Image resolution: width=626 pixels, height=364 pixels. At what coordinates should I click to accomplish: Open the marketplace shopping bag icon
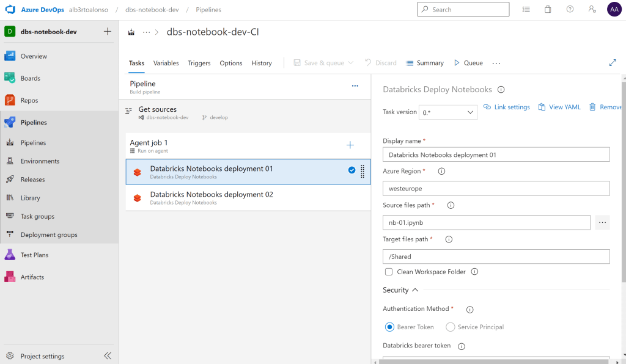click(x=548, y=10)
